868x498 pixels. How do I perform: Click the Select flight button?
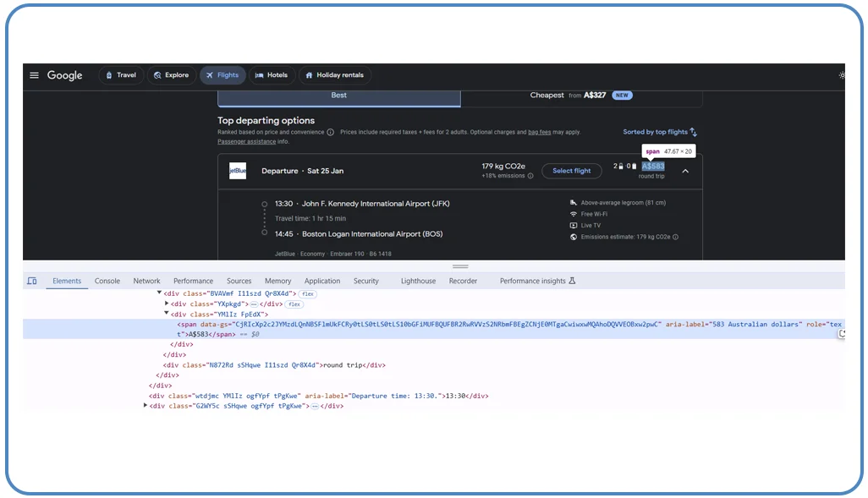(571, 171)
